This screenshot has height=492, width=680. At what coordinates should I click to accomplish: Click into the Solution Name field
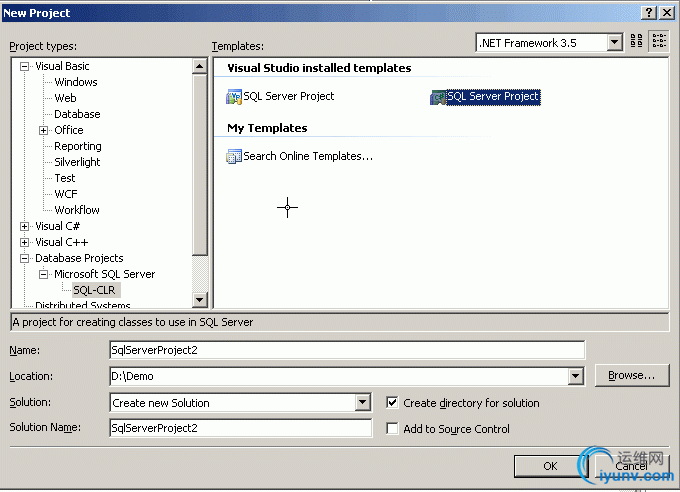241,428
